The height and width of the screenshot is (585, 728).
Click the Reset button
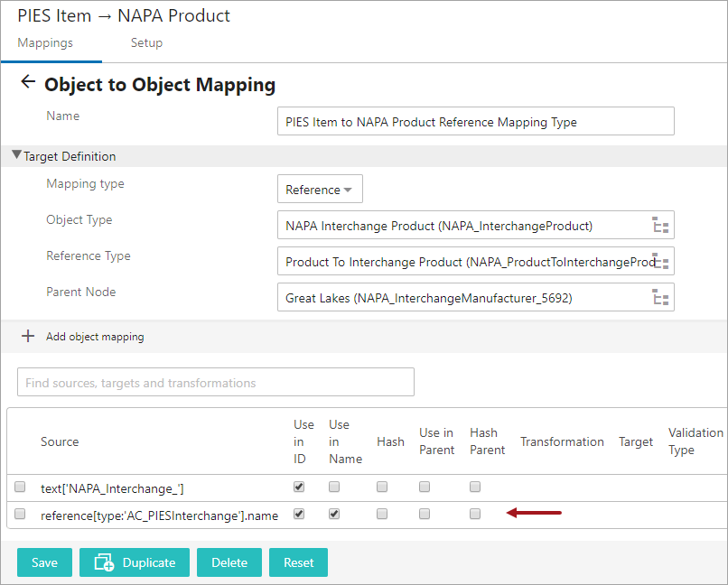(x=299, y=562)
